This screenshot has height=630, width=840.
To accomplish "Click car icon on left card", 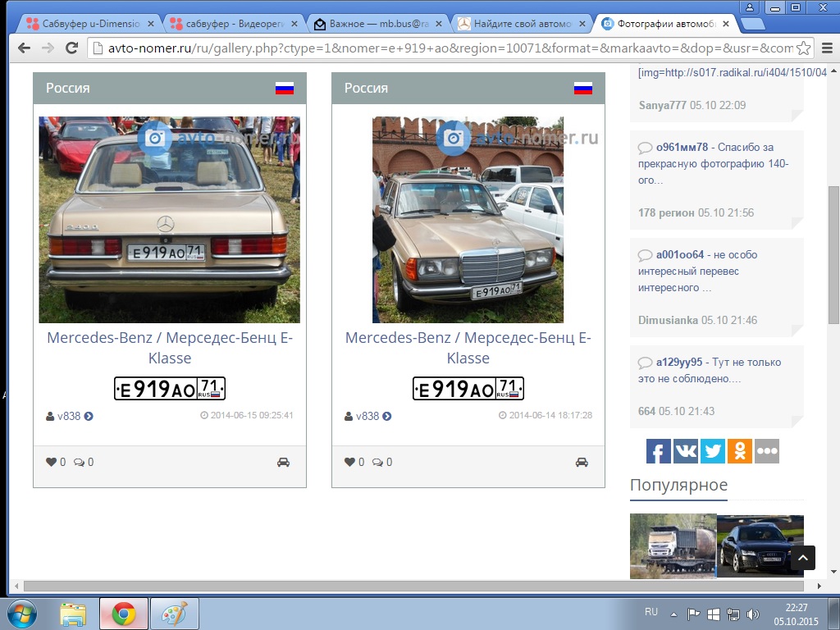I will (x=283, y=462).
